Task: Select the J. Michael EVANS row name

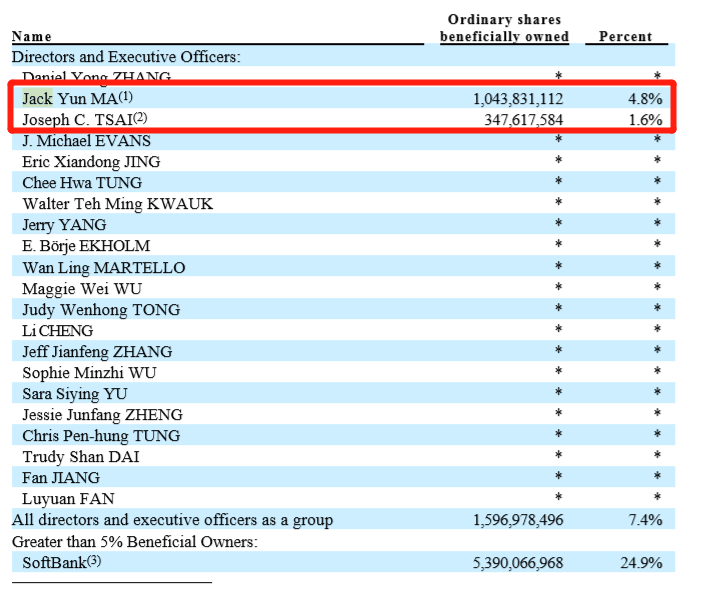Action: (86, 141)
